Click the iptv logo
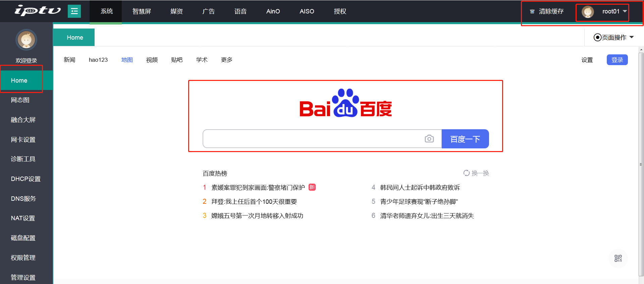This screenshot has width=644, height=284. pos(37,11)
